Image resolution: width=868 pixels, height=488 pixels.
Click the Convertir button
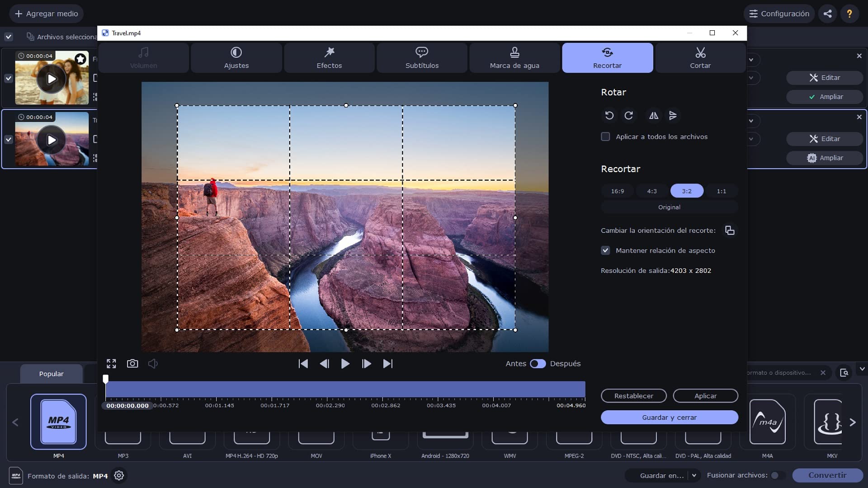coord(827,475)
